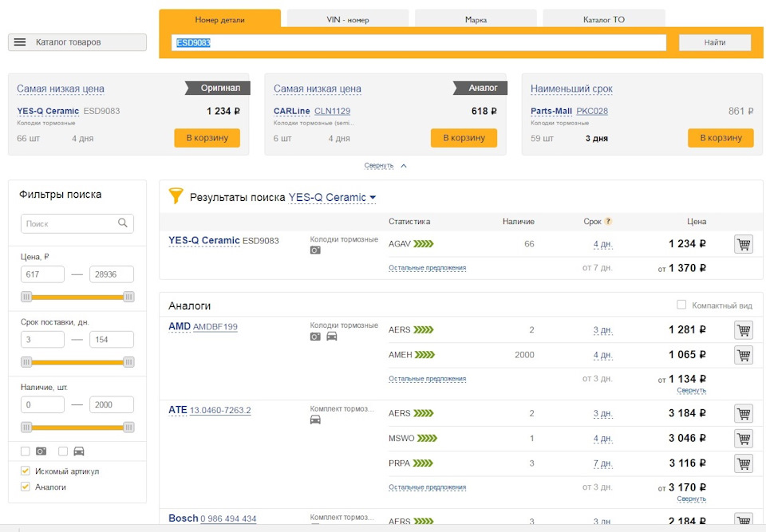
Task: Switch to the VIN - номер tab
Action: (348, 19)
